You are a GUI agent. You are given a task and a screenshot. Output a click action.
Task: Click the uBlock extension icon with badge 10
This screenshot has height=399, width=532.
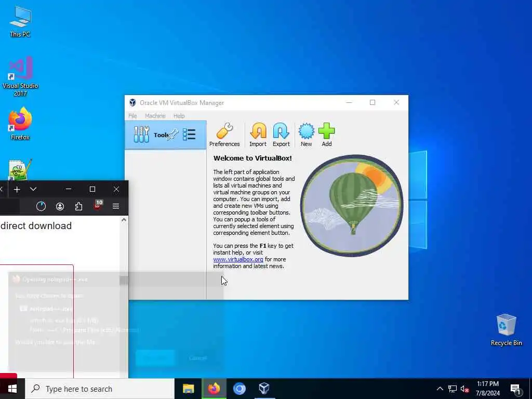[x=98, y=205]
